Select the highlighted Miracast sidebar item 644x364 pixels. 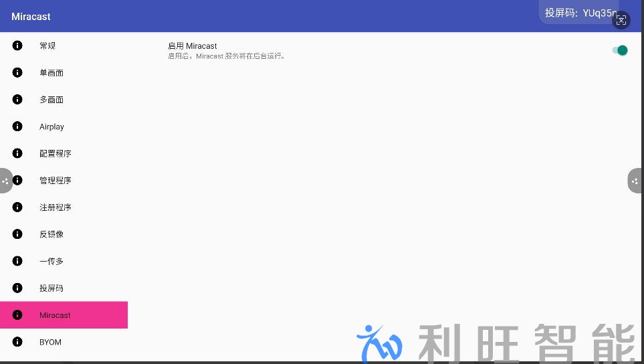click(x=64, y=314)
